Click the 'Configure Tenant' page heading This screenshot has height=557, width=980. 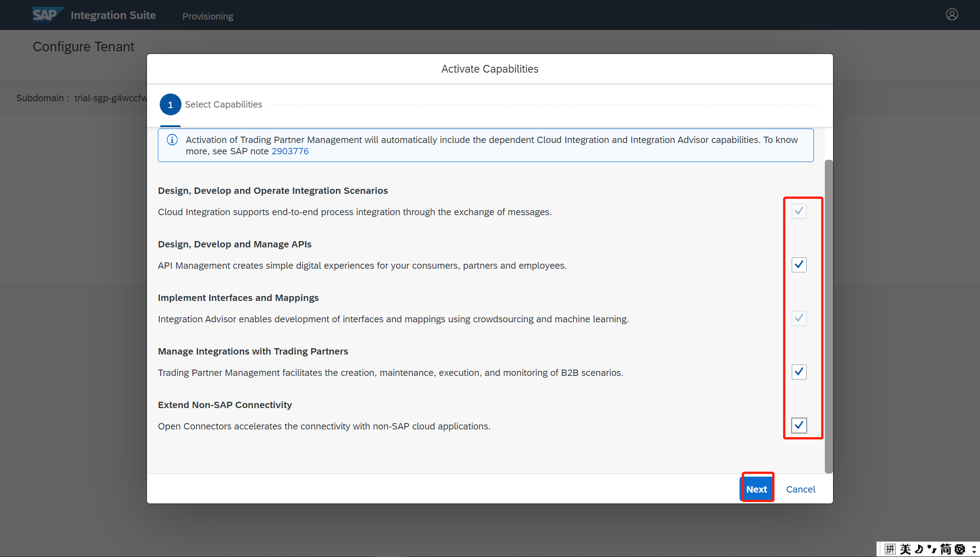[83, 47]
